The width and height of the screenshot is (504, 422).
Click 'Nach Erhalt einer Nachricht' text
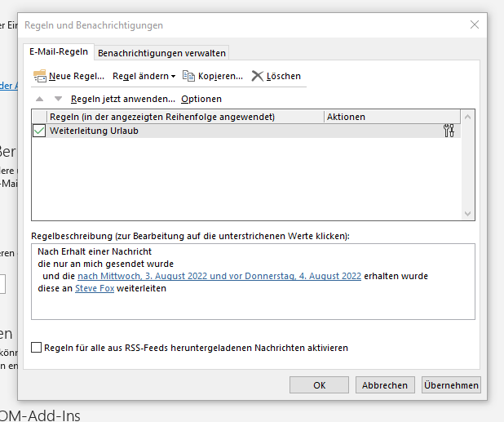click(x=95, y=251)
